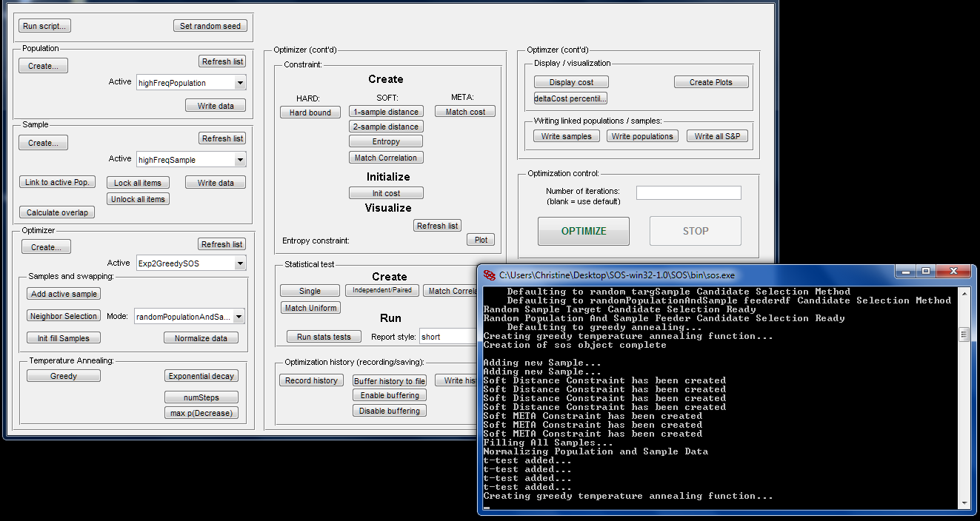980x521 pixels.
Task: Click Write all S&P
Action: 719,136
